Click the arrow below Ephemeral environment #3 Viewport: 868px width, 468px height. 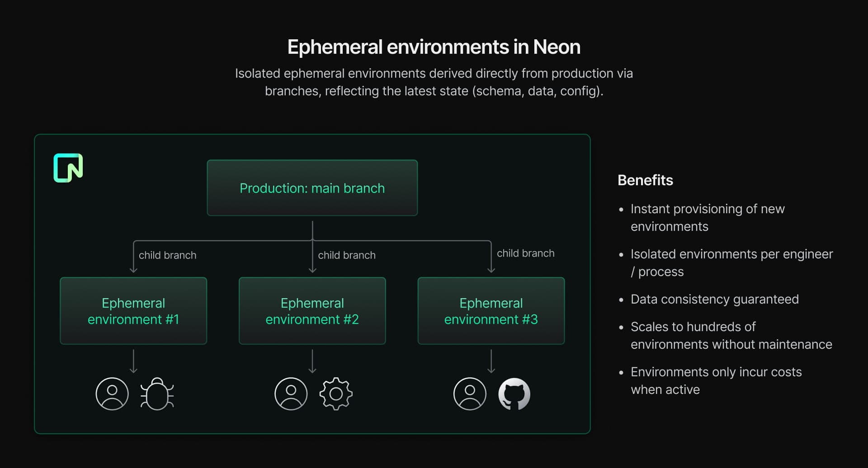[x=491, y=361]
